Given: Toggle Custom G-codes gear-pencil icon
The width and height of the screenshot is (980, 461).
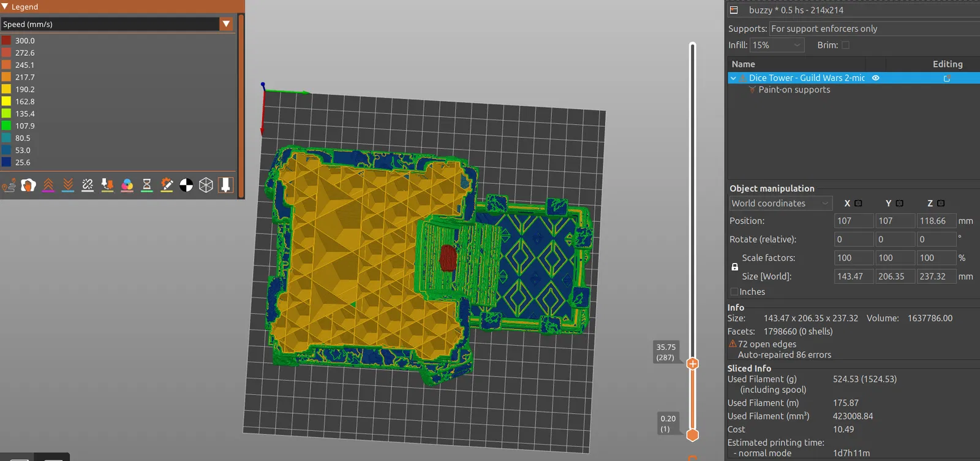Looking at the screenshot, I should coord(167,185).
